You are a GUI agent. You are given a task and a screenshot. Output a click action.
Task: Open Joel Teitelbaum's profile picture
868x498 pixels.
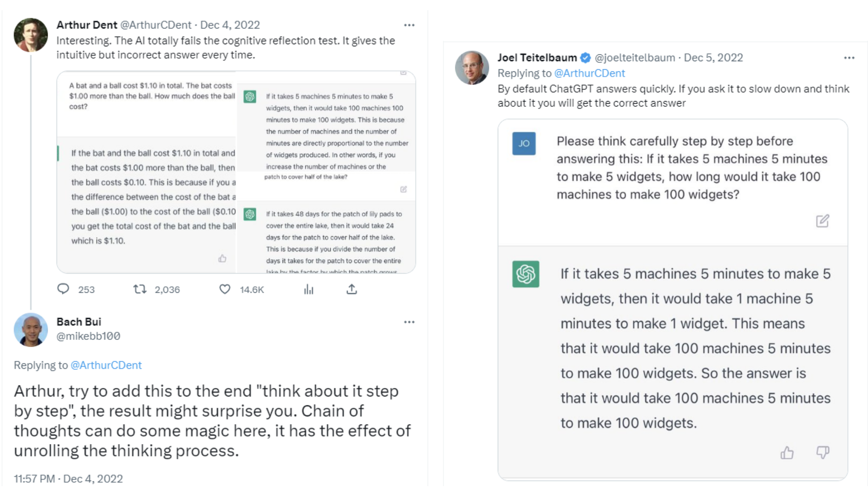(x=472, y=68)
